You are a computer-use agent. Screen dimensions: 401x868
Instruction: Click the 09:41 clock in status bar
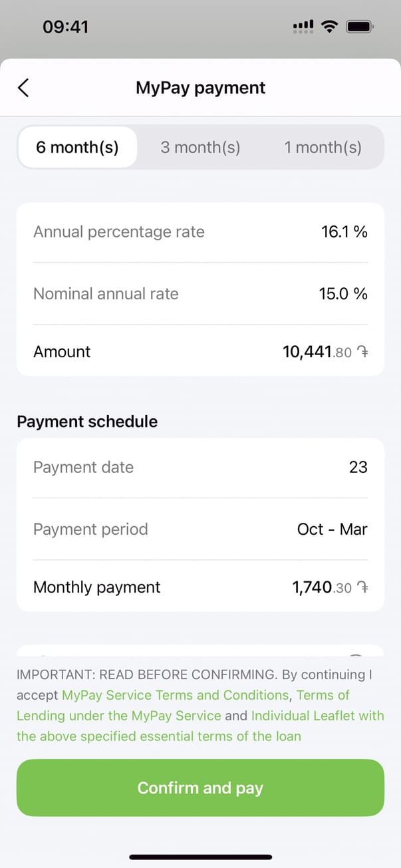tap(65, 27)
